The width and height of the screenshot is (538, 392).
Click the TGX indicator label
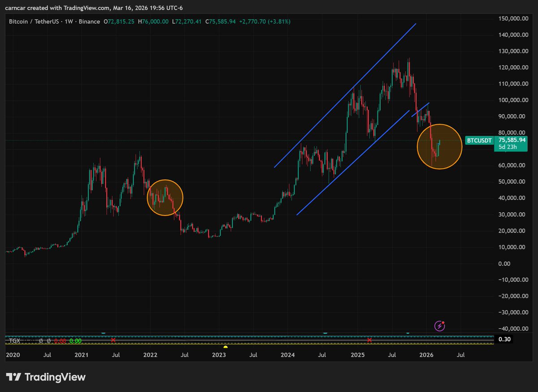[x=14, y=341]
